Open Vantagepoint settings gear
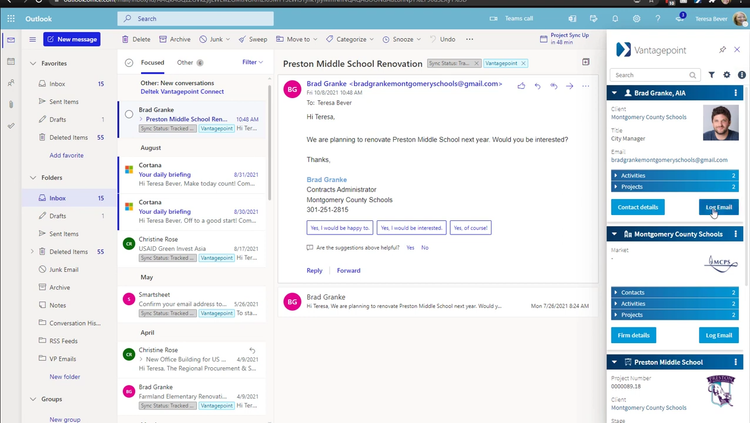 [x=727, y=75]
